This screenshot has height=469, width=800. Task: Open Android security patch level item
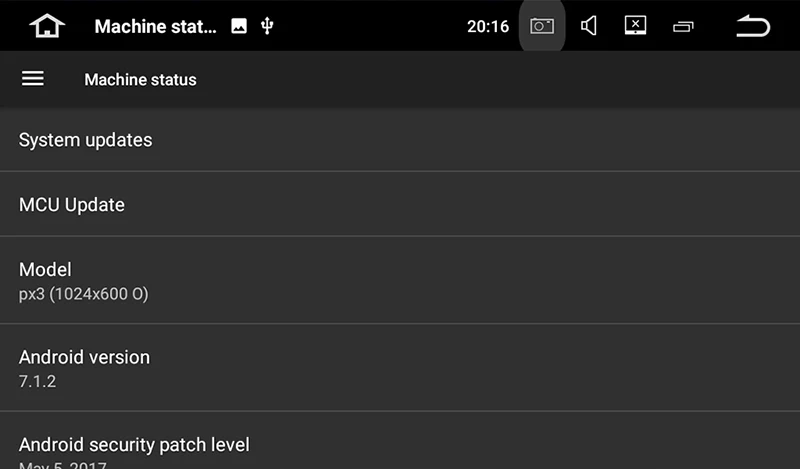(x=400, y=445)
